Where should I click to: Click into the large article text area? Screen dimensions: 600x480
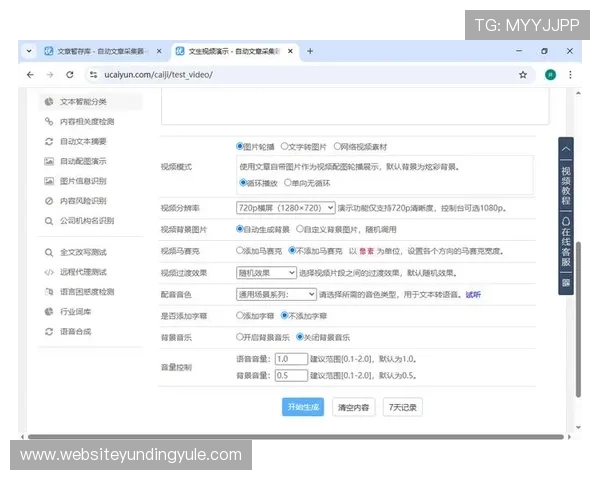pyautogui.click(x=355, y=106)
